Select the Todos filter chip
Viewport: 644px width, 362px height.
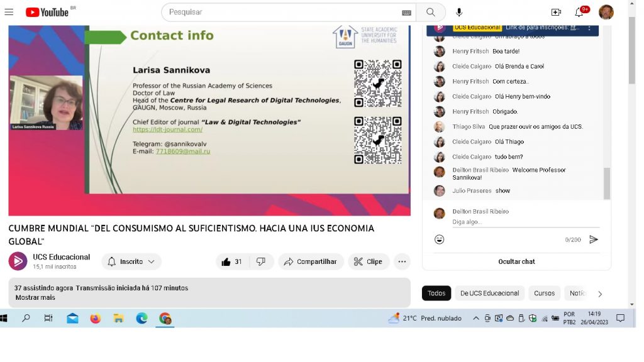(x=436, y=293)
